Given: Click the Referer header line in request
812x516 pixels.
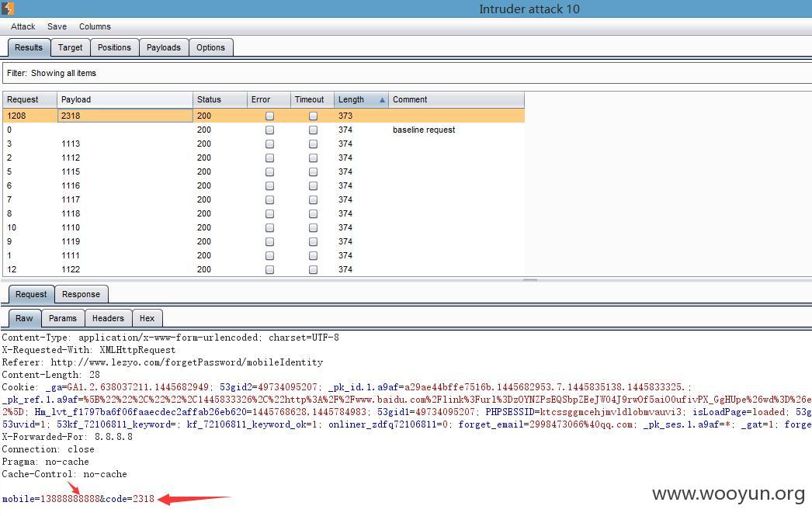Looking at the screenshot, I should (x=162, y=362).
